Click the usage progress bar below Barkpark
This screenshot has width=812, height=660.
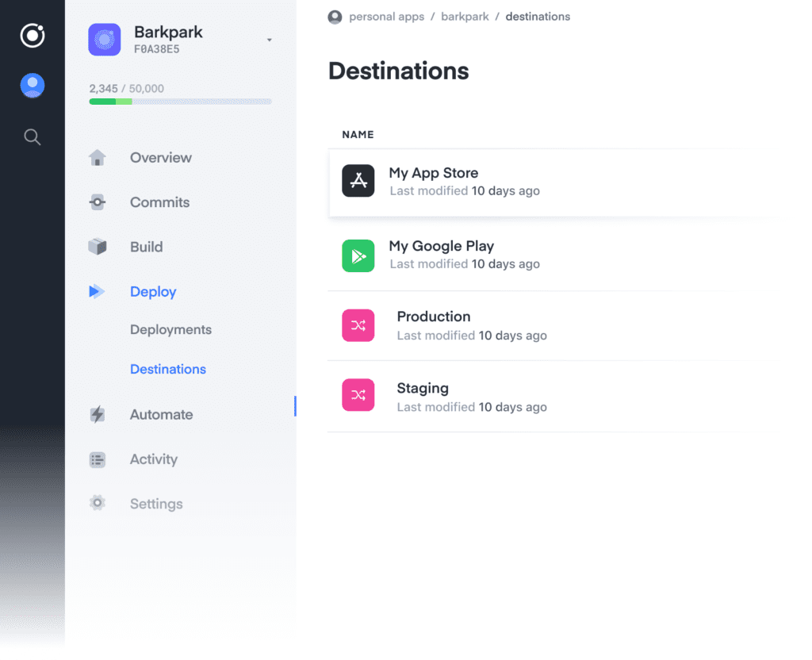[x=180, y=102]
